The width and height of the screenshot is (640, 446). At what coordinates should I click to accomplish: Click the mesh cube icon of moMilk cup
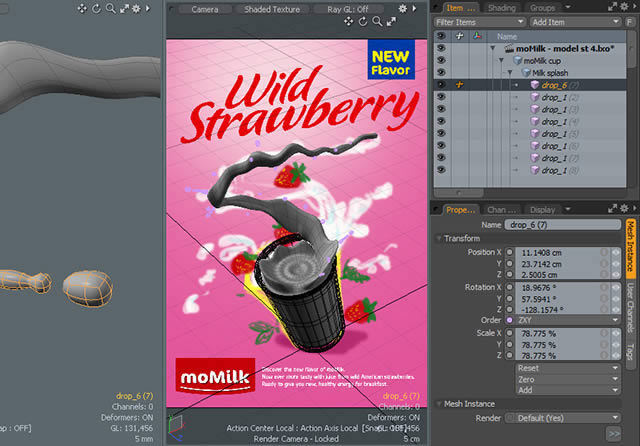tap(518, 61)
